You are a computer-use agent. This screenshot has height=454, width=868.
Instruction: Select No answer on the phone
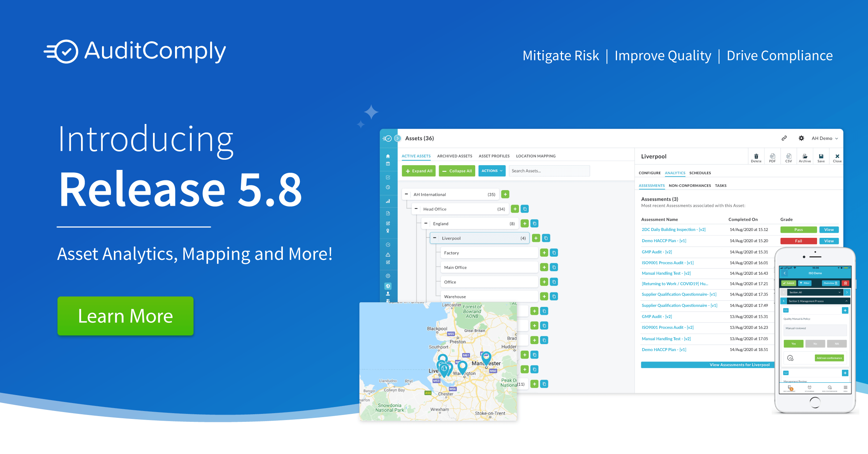click(x=815, y=344)
